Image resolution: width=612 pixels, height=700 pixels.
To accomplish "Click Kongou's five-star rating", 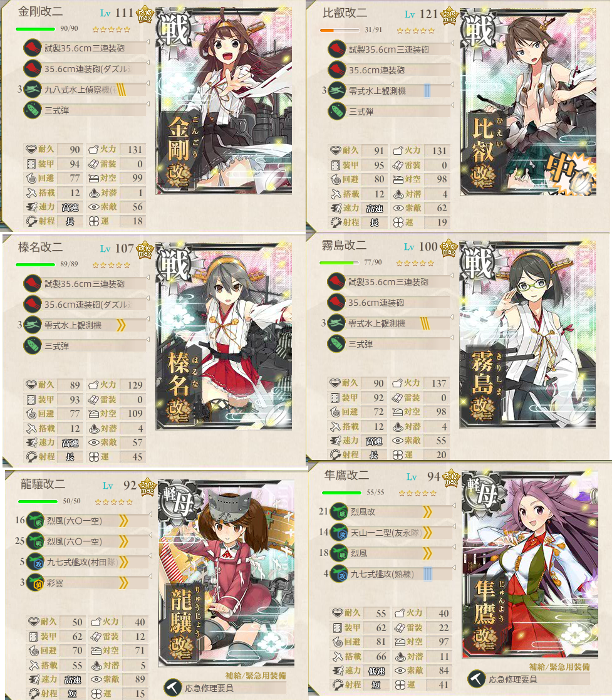I will (111, 29).
